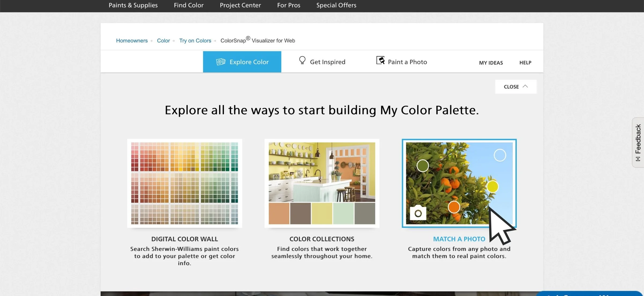Open the HELP section

point(525,63)
